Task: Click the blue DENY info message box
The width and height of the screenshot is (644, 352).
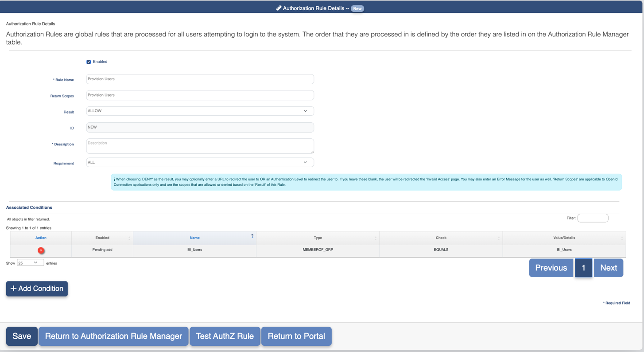Action: [366, 182]
